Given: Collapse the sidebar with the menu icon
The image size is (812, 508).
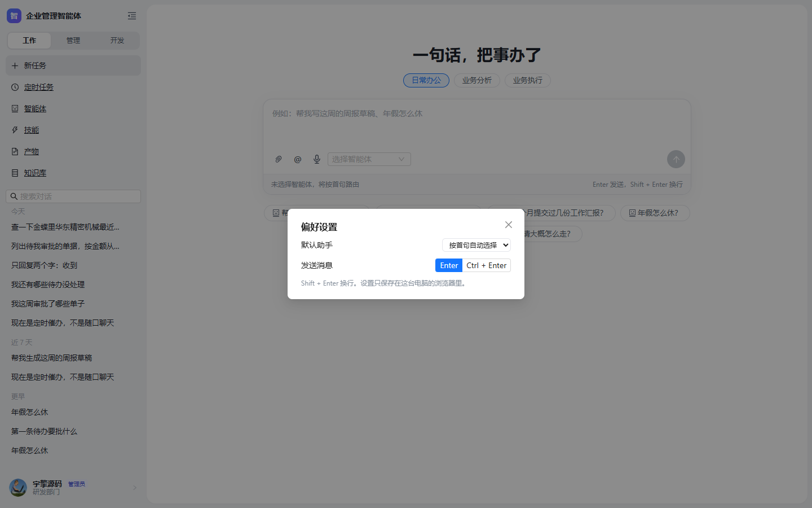Looking at the screenshot, I should (132, 16).
